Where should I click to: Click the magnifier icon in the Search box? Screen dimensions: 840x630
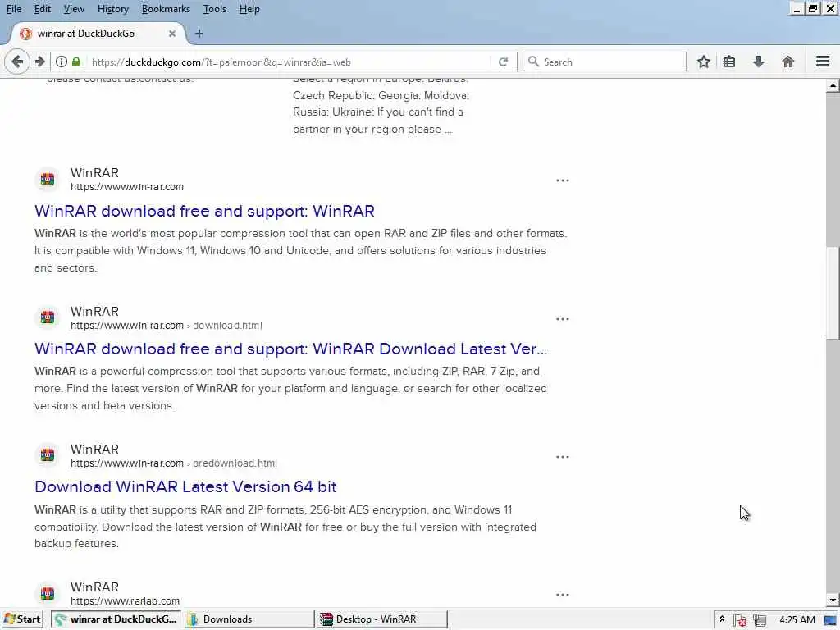(x=533, y=62)
